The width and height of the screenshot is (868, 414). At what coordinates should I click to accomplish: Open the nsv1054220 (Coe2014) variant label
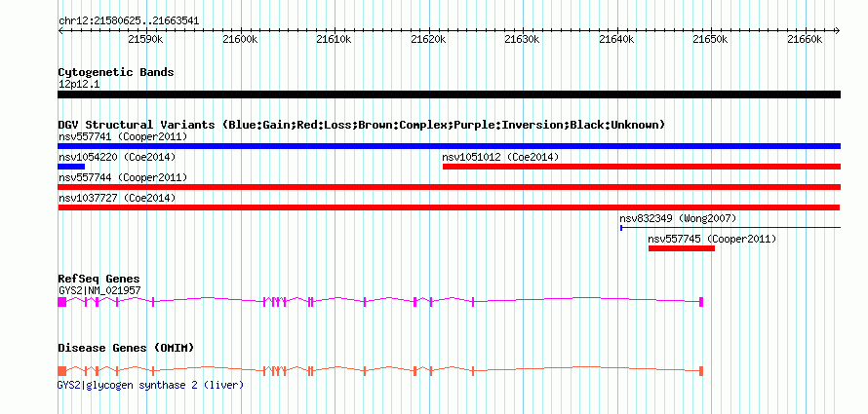pos(117,157)
